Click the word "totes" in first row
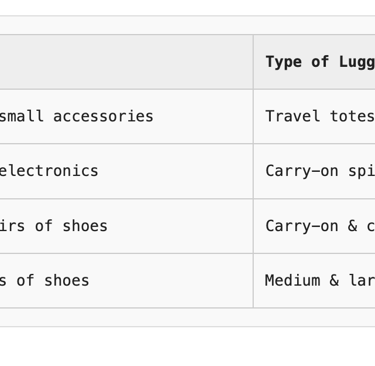 pyautogui.click(x=352, y=116)
